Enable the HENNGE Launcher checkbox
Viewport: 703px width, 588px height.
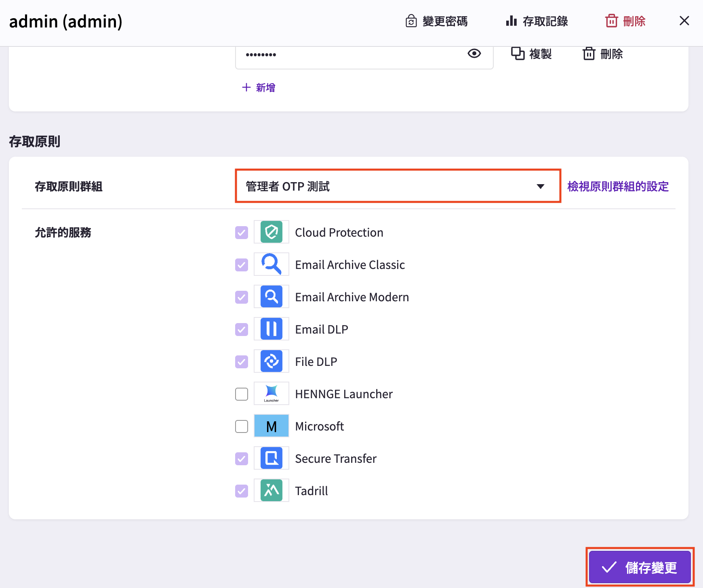click(x=242, y=394)
